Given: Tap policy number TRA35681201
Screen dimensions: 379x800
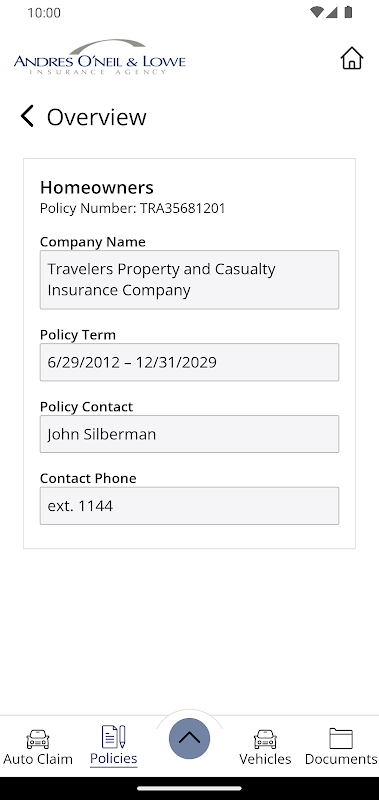Looking at the screenshot, I should [183, 208].
